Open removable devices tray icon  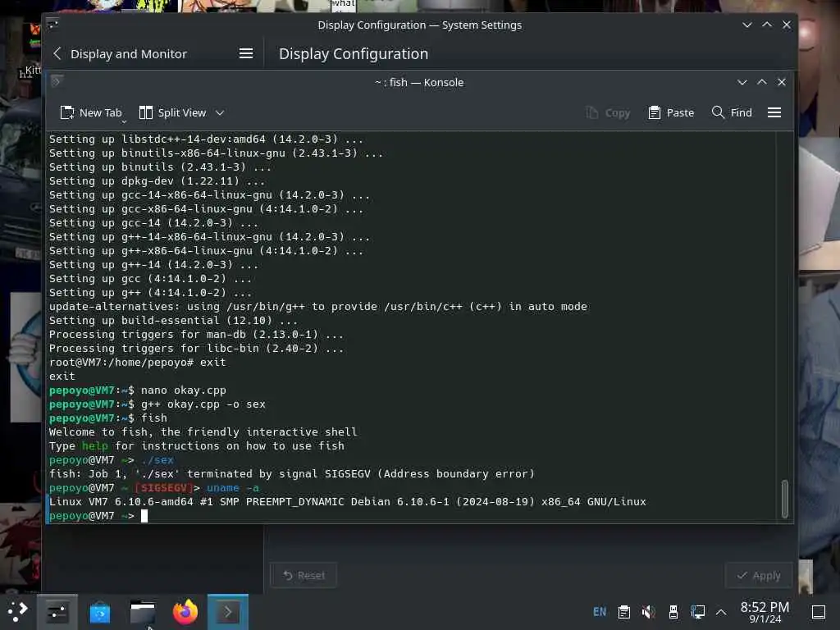[673, 612]
